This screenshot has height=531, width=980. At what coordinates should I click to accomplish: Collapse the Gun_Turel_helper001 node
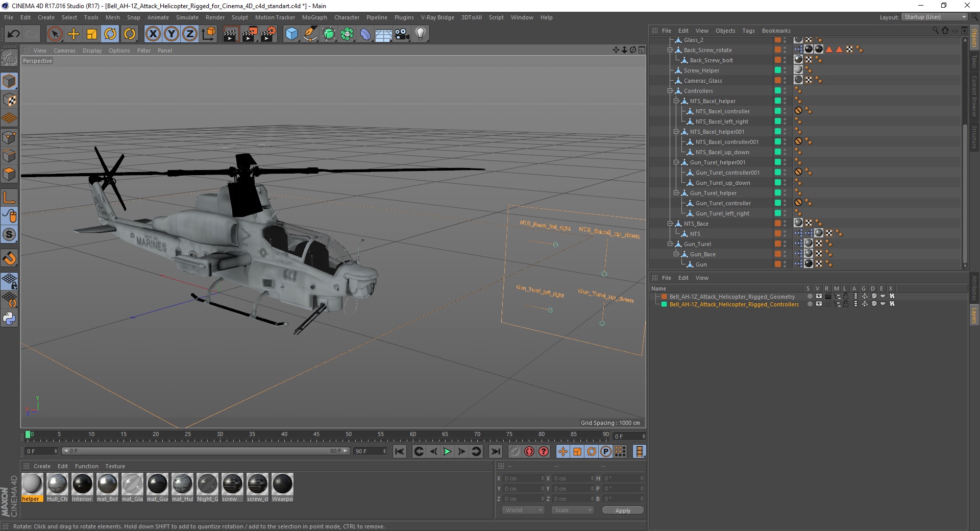pos(676,162)
